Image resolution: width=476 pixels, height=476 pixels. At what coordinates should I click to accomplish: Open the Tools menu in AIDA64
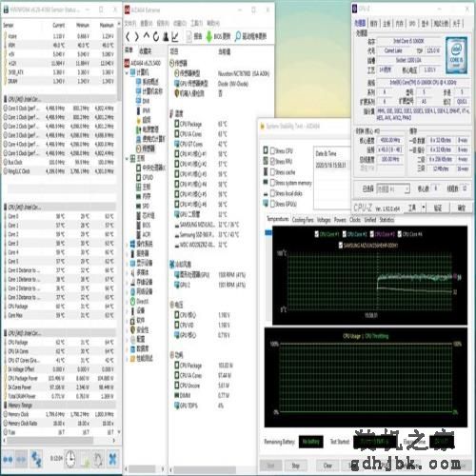click(196, 23)
